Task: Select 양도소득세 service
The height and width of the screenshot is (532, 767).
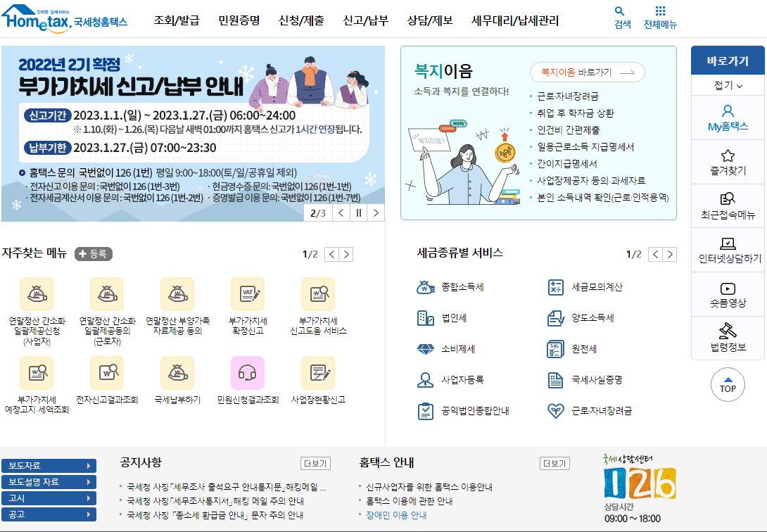Action: (x=581, y=318)
